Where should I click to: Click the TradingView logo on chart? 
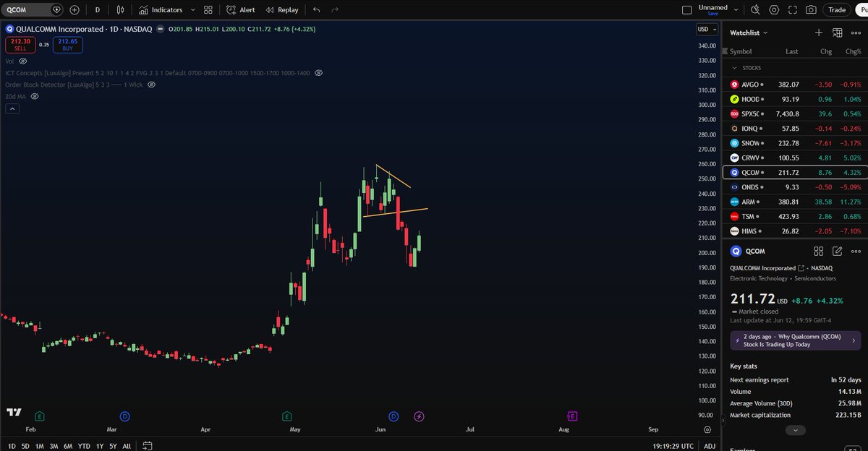14,412
